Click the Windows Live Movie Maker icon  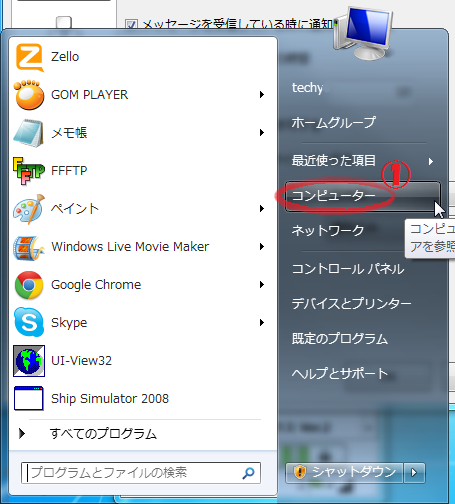28,247
